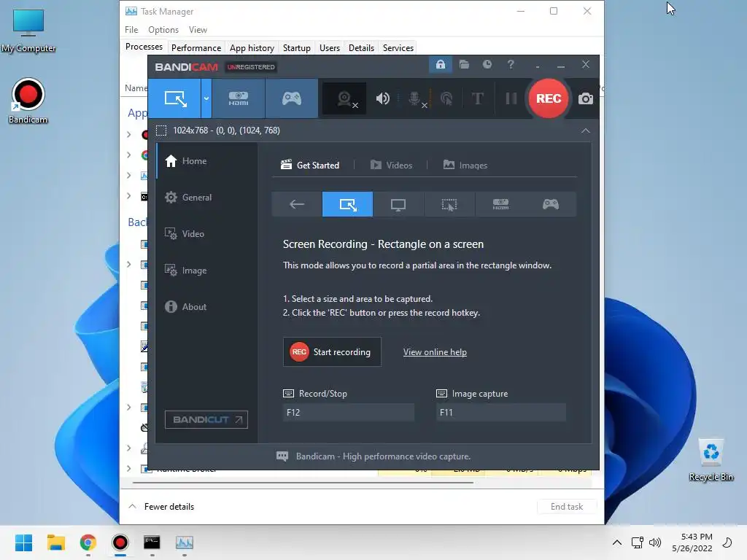Open Bandicam help question mark icon
The width and height of the screenshot is (747, 560).
tap(511, 64)
